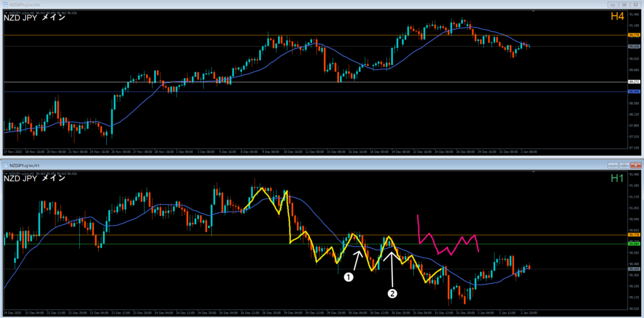This screenshot has width=644, height=318.
Task: Click 91.055 on the H1 price scale
Action: click(635, 208)
